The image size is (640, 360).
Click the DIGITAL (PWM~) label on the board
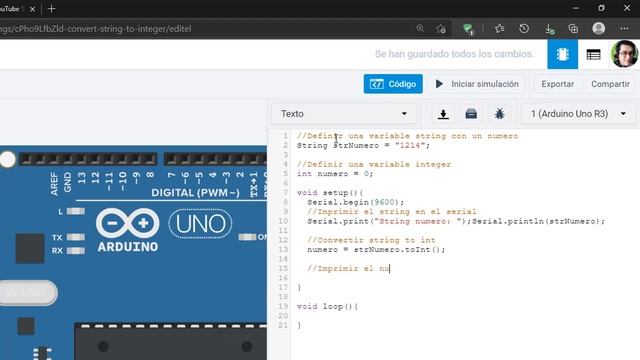(x=195, y=193)
